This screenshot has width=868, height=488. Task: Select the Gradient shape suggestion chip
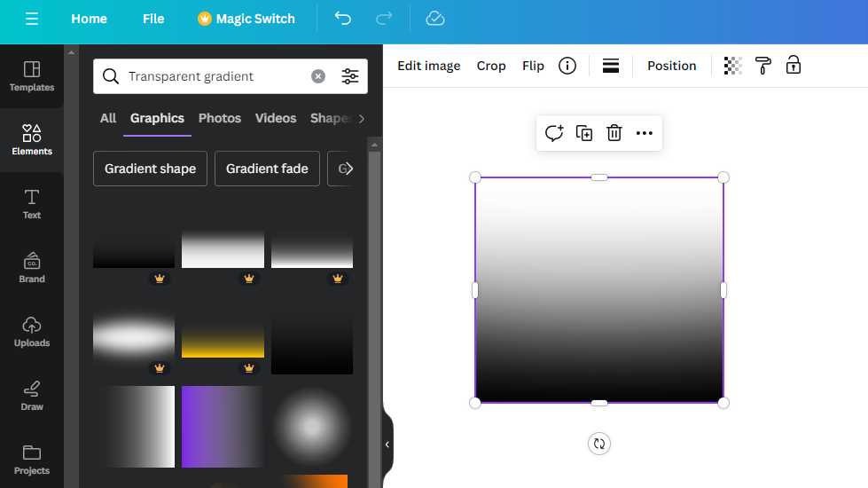click(x=150, y=169)
